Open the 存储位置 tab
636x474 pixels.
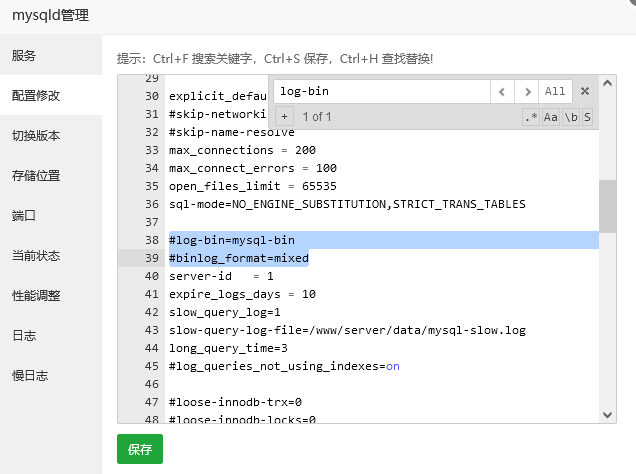(x=51, y=176)
